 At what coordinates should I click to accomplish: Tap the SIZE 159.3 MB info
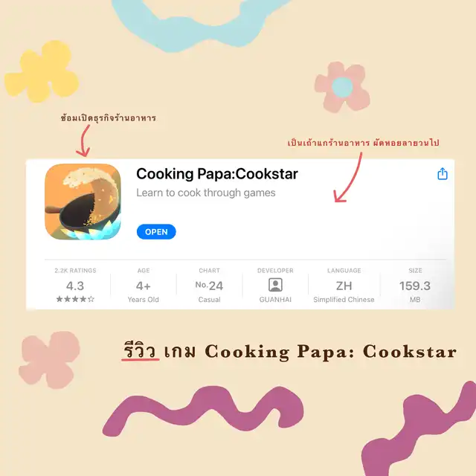coord(415,286)
